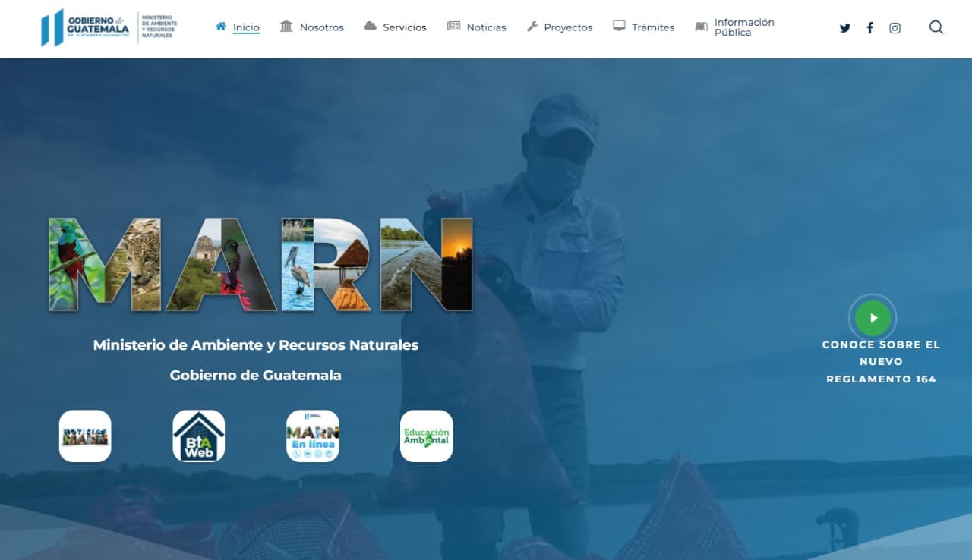Select Servicios in the navigation bar
Viewport: 972px width, 560px height.
(404, 27)
